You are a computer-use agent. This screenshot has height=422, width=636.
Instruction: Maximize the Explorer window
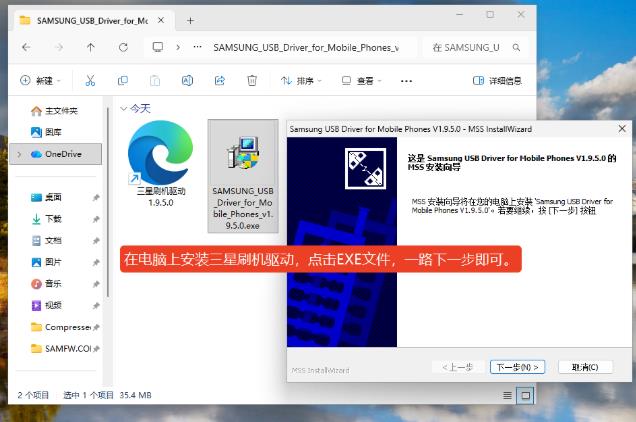coord(490,15)
